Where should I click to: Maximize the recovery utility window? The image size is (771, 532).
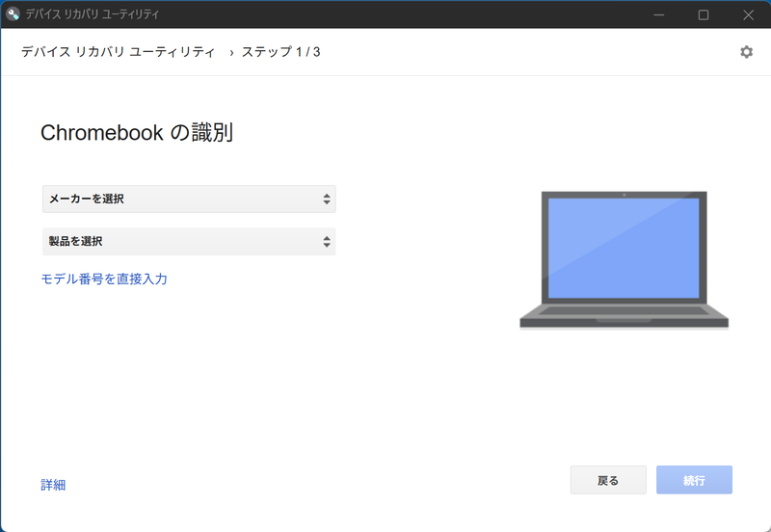[704, 14]
